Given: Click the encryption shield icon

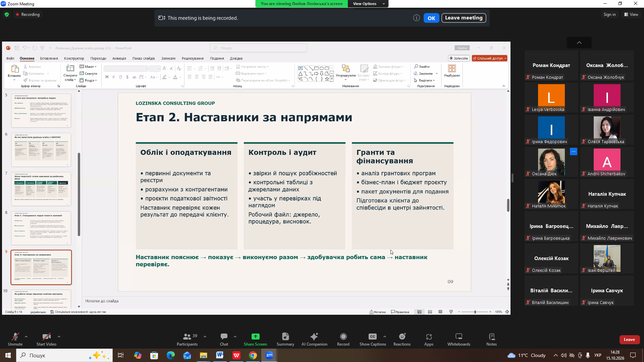Looking at the screenshot, I should [7, 14].
